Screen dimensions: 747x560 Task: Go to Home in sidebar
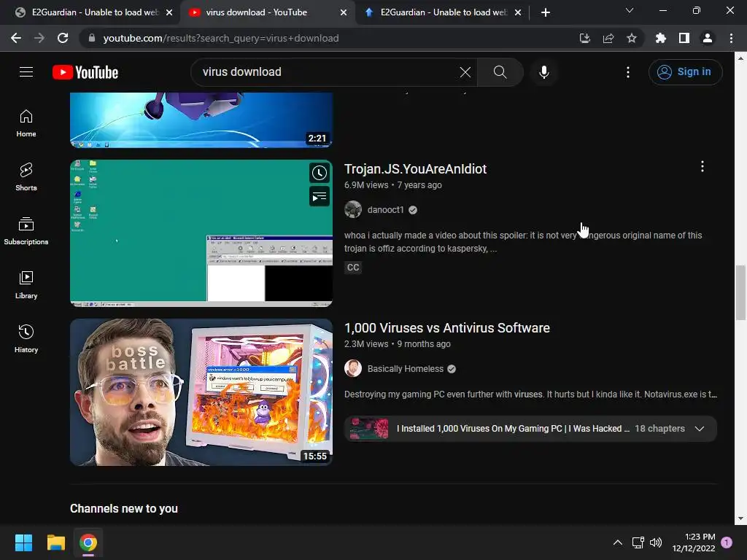click(26, 123)
